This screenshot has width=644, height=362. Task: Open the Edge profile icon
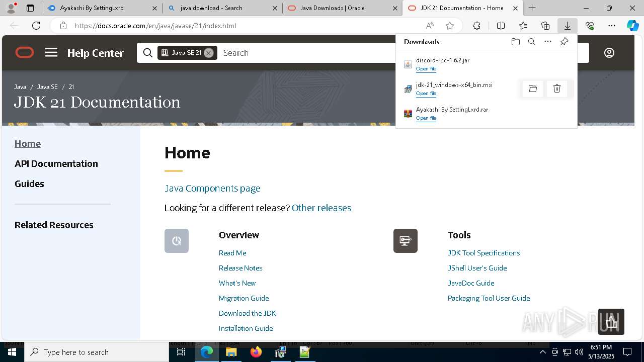tap(11, 8)
